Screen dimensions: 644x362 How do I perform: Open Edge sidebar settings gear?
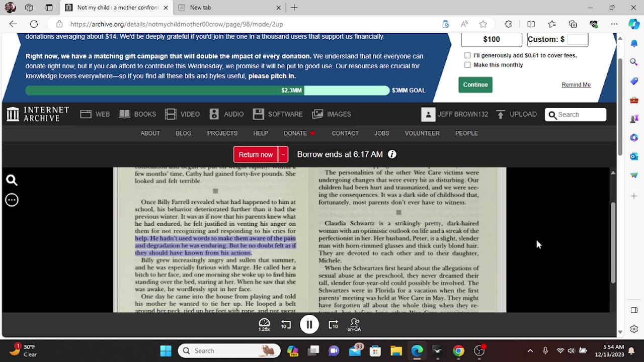[634, 329]
